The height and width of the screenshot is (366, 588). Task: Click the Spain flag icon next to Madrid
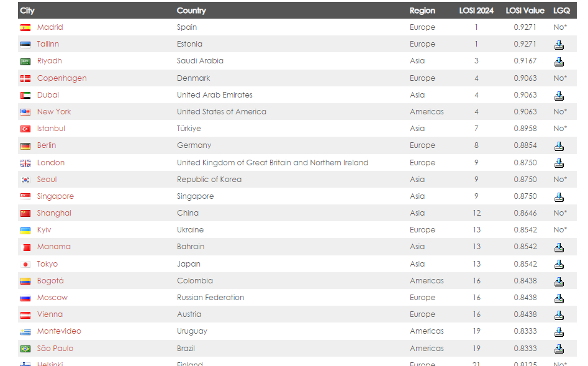(25, 28)
